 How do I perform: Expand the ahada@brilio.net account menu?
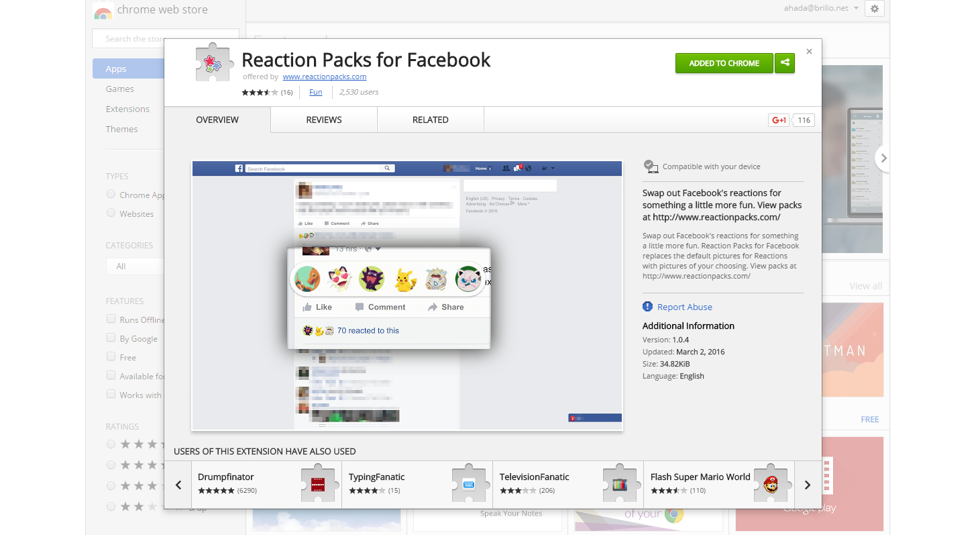821,8
